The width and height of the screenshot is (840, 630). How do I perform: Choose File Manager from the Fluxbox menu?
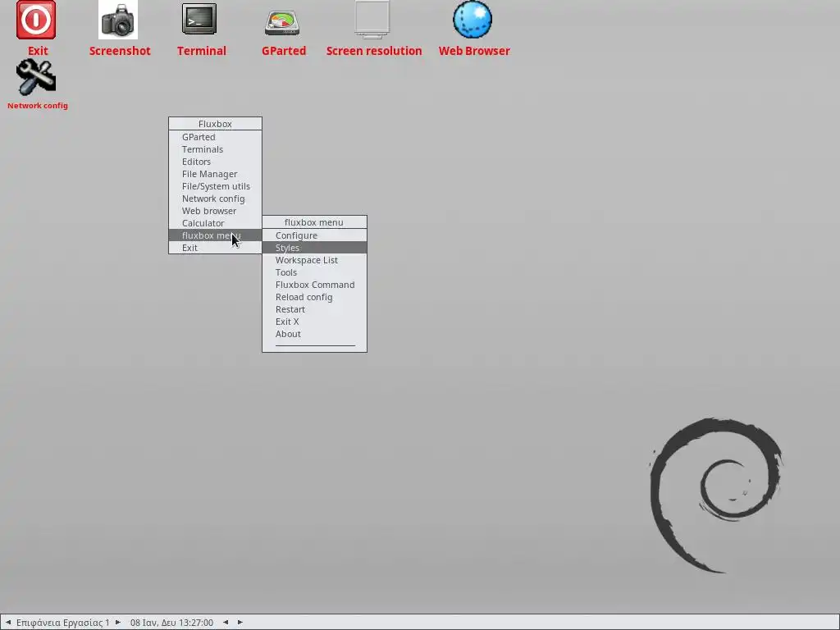tap(216, 174)
